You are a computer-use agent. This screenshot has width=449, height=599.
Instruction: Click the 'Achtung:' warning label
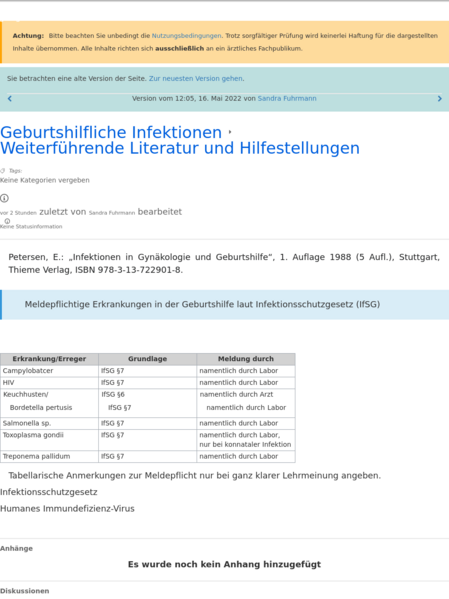(28, 36)
